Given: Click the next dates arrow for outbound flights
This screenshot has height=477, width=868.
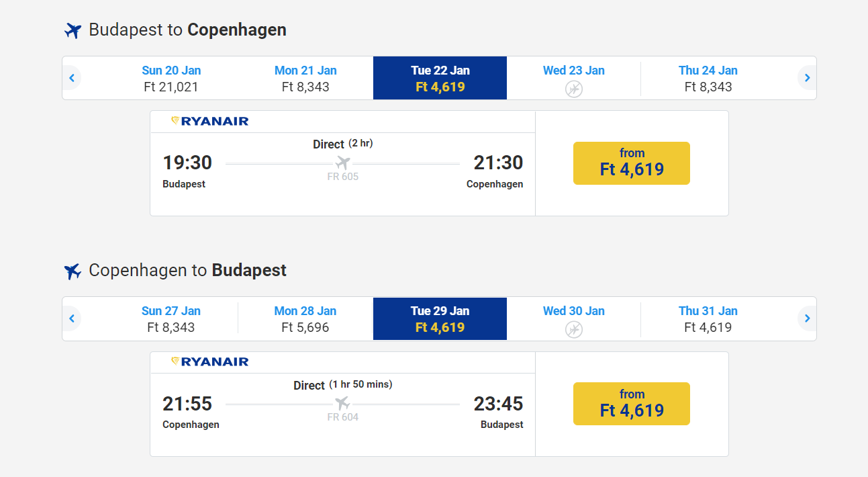Looking at the screenshot, I should 807,78.
